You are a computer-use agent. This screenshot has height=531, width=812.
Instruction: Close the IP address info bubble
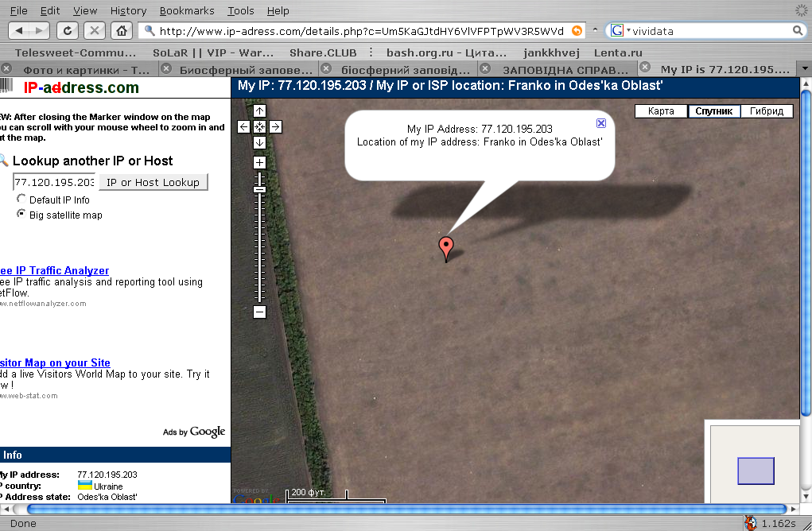click(601, 123)
